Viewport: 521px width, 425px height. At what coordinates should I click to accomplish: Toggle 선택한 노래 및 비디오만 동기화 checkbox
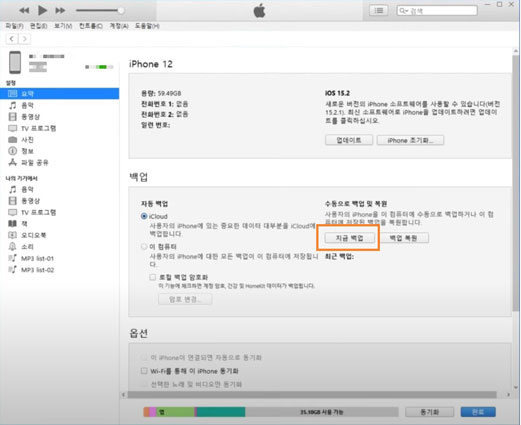click(x=144, y=384)
